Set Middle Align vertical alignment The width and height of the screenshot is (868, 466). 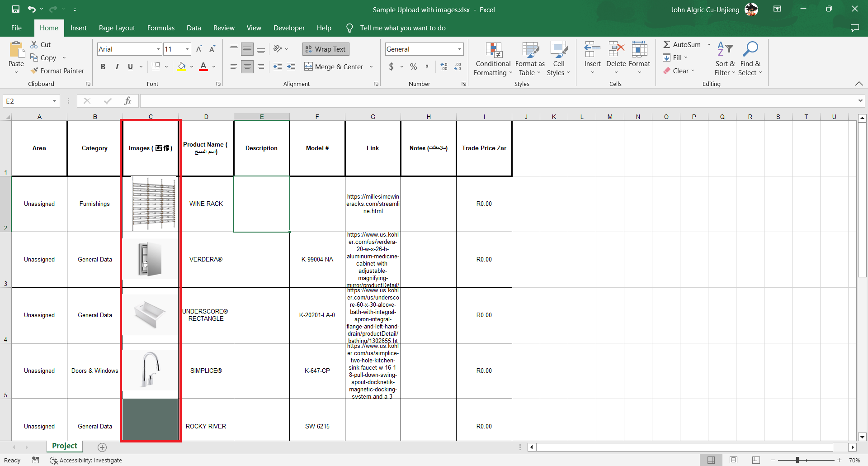point(247,49)
